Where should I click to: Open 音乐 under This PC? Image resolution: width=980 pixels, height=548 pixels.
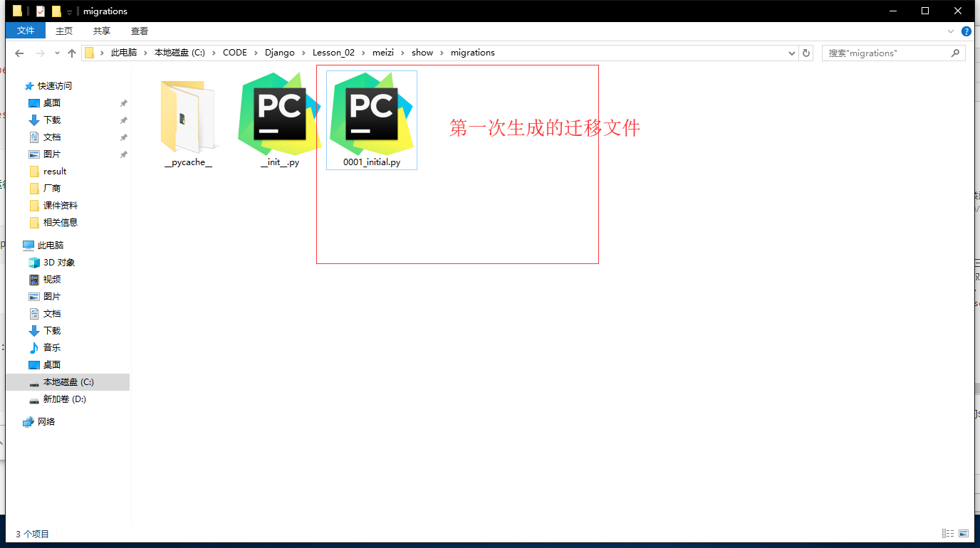pos(52,347)
